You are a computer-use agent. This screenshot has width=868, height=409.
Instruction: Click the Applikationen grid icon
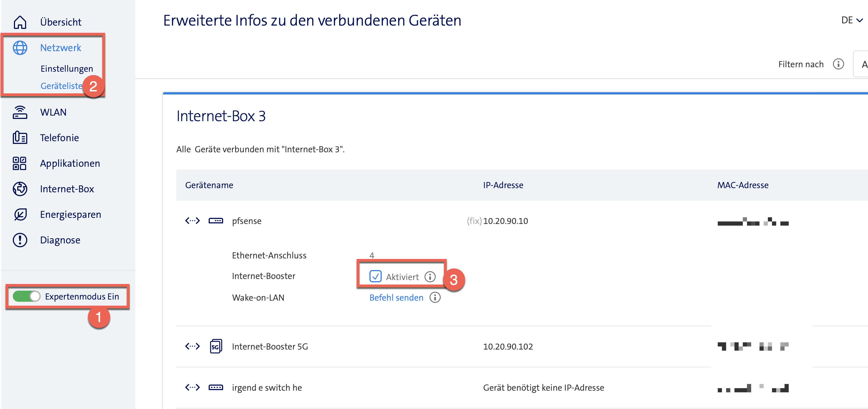19,163
